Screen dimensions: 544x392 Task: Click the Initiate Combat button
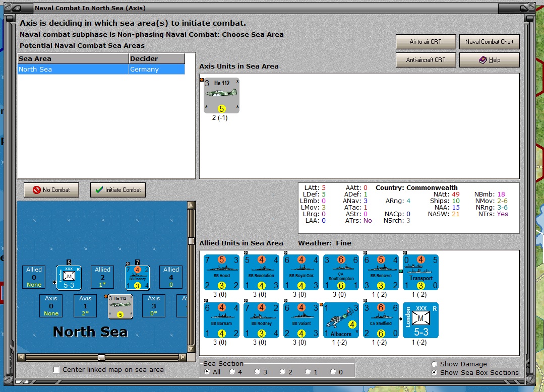coord(118,190)
